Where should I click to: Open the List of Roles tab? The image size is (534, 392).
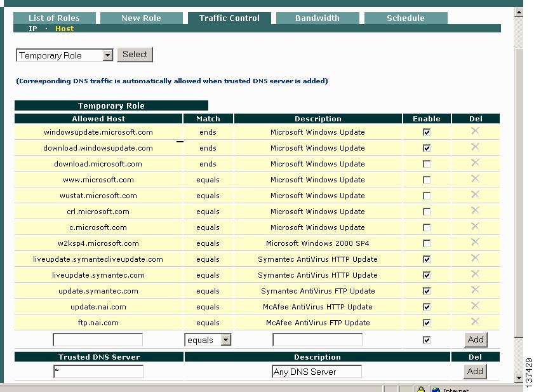55,18
